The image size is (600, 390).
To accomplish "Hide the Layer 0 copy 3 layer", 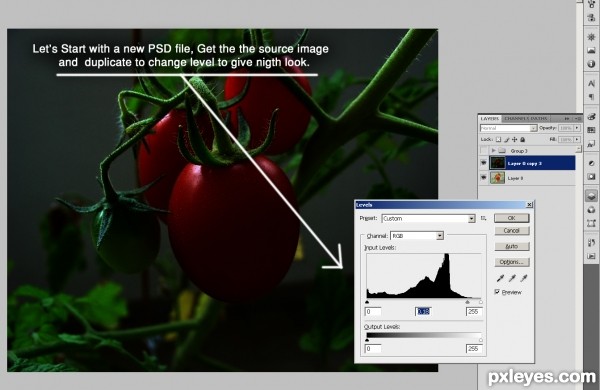I will [x=484, y=163].
